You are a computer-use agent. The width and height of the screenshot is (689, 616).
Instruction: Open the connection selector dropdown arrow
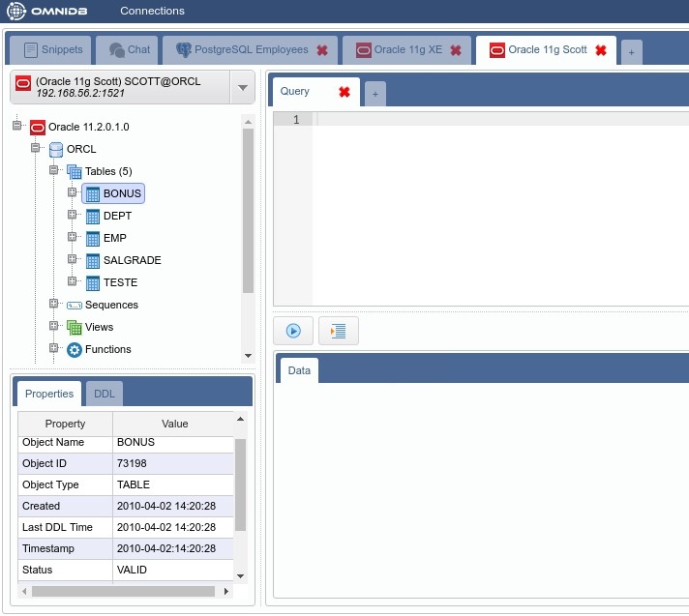coord(242,88)
